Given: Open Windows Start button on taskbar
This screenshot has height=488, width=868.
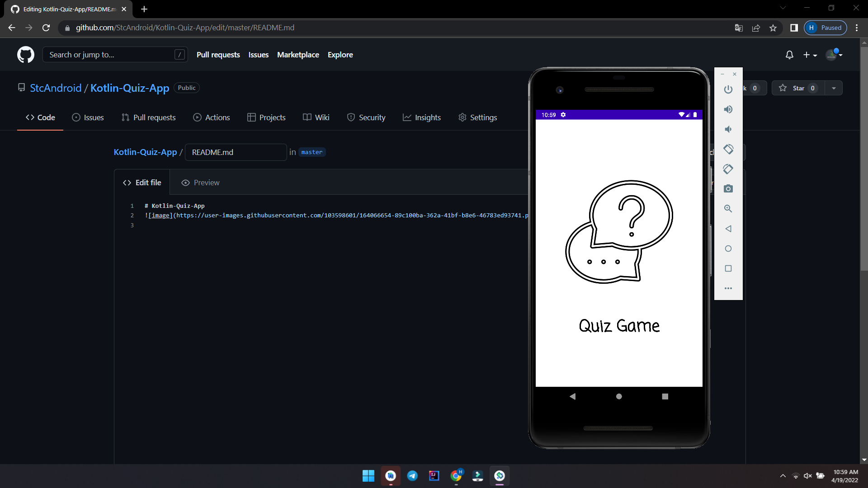Looking at the screenshot, I should pos(368,476).
